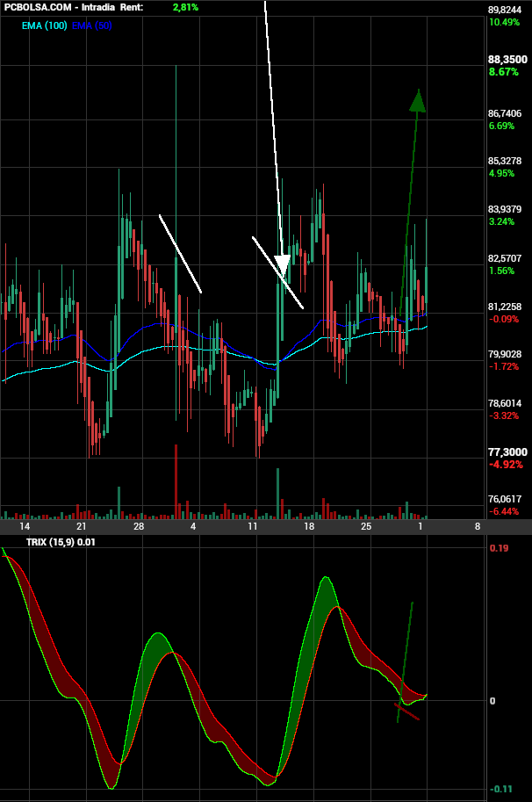Select the 77,3000 price axis label
The width and height of the screenshot is (532, 802).
point(507,452)
